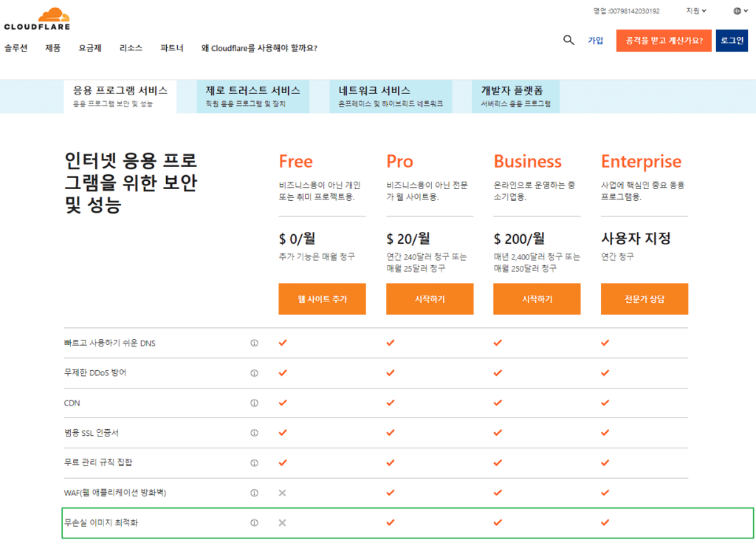
Task: Open the 요금제 menu
Action: [x=90, y=48]
